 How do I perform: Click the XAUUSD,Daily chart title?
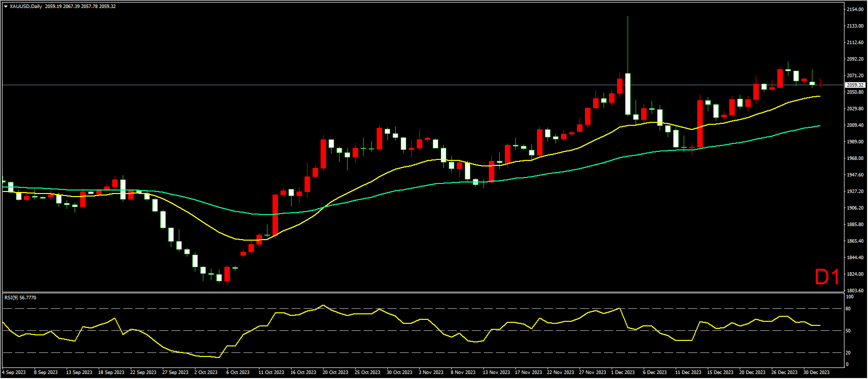(26, 7)
